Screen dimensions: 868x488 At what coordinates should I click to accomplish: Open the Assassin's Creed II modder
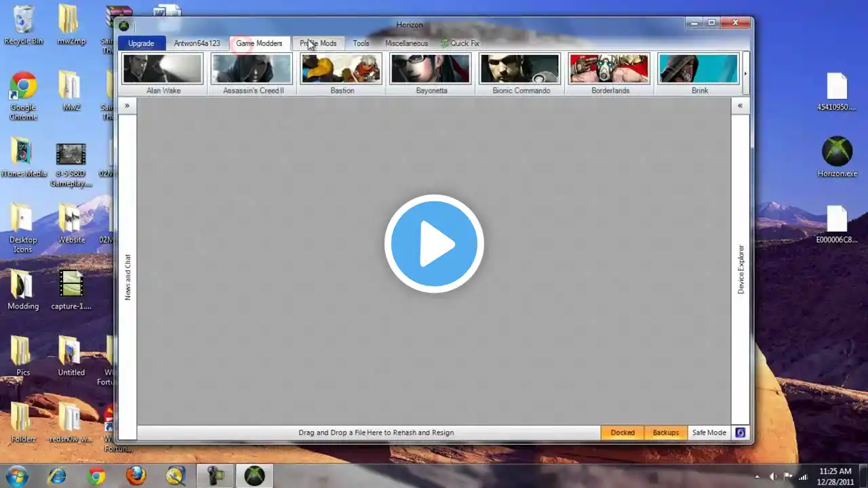pos(252,74)
